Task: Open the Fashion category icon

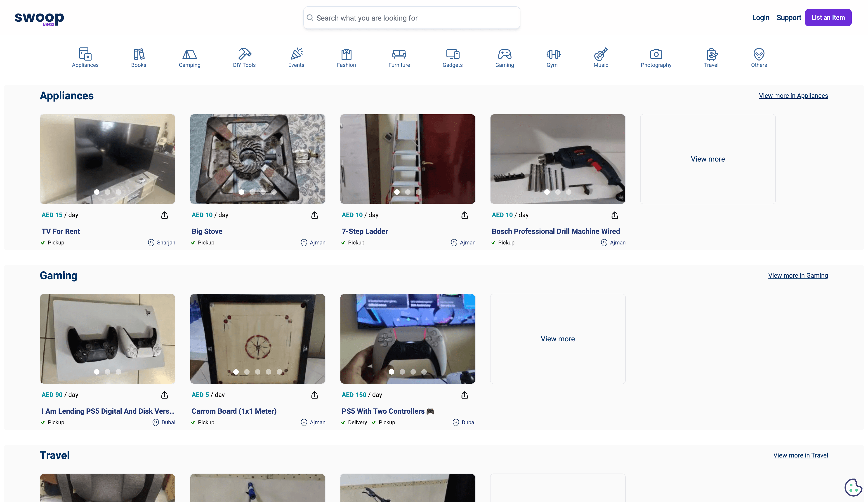Action: (x=346, y=54)
